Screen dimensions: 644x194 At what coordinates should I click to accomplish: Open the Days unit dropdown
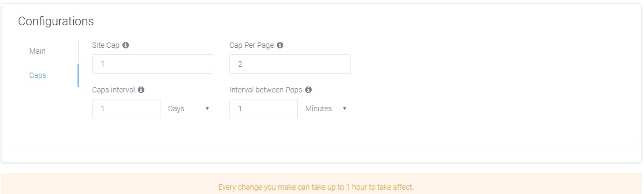tap(188, 109)
